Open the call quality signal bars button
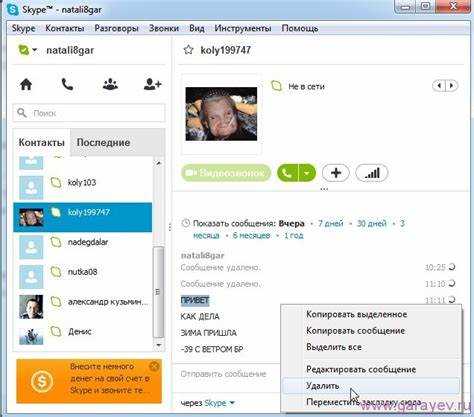 point(372,173)
